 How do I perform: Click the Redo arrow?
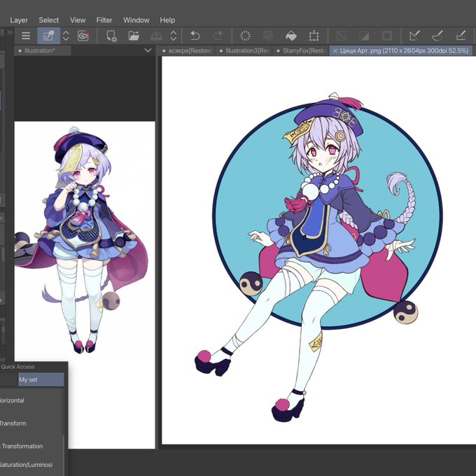pos(218,36)
